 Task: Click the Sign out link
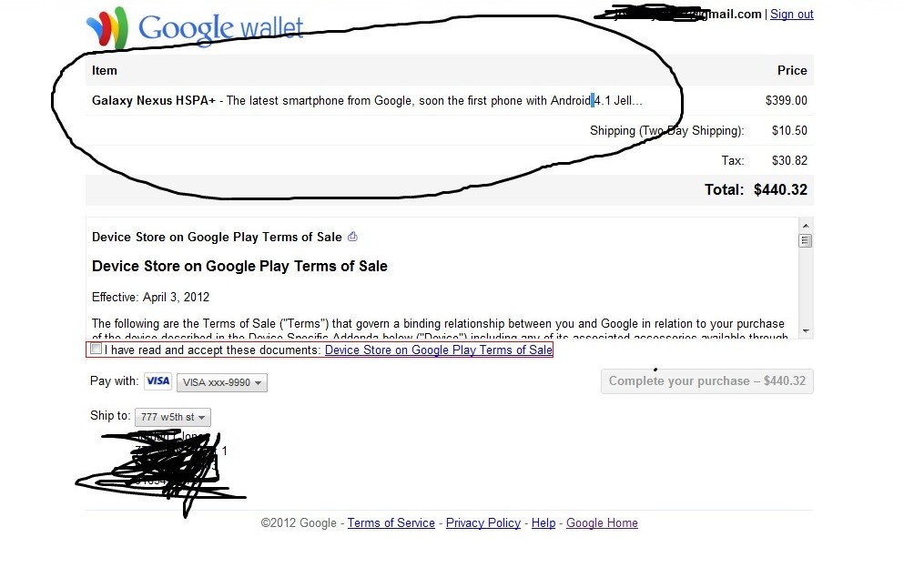click(x=792, y=15)
